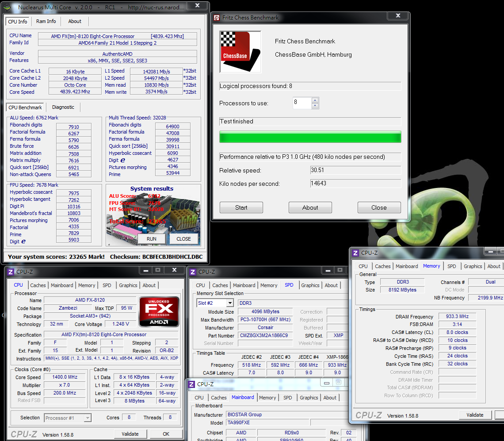
Task: Click Close button in Fritz Chess Benchmark
Action: (x=379, y=207)
